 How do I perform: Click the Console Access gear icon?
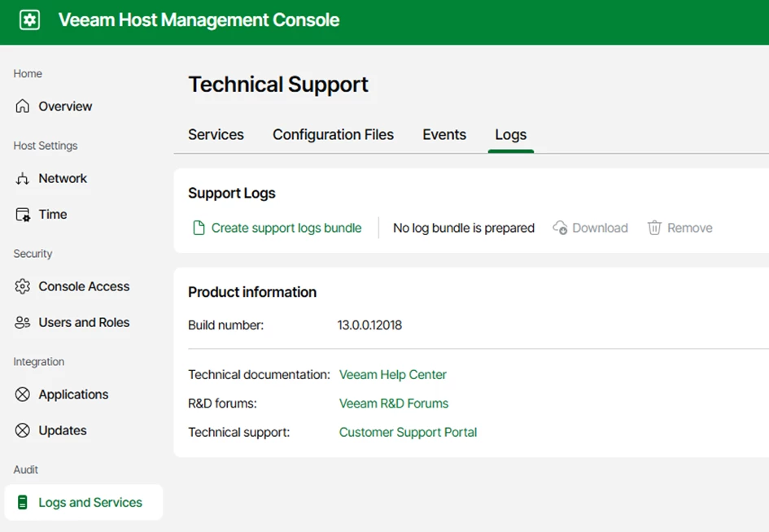pos(23,286)
